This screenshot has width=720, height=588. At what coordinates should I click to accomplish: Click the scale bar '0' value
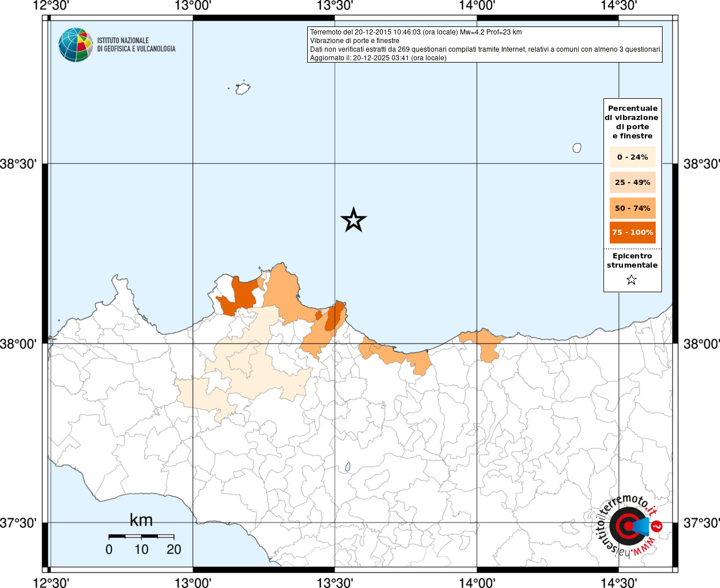point(109,550)
